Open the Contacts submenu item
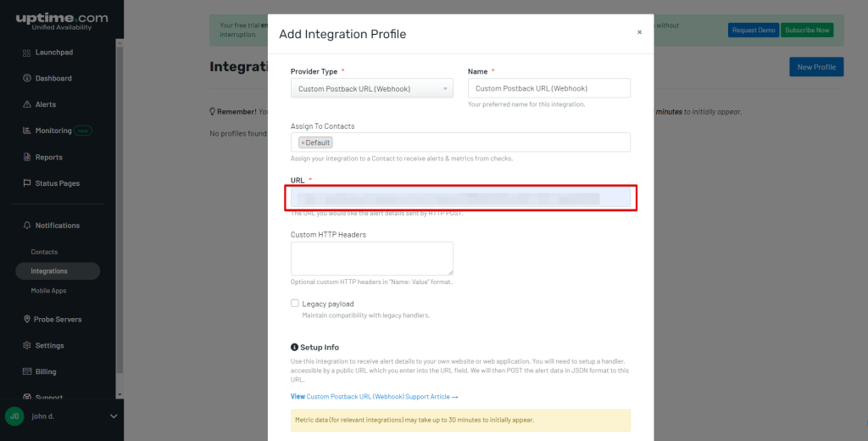The width and height of the screenshot is (868, 441). click(x=44, y=252)
